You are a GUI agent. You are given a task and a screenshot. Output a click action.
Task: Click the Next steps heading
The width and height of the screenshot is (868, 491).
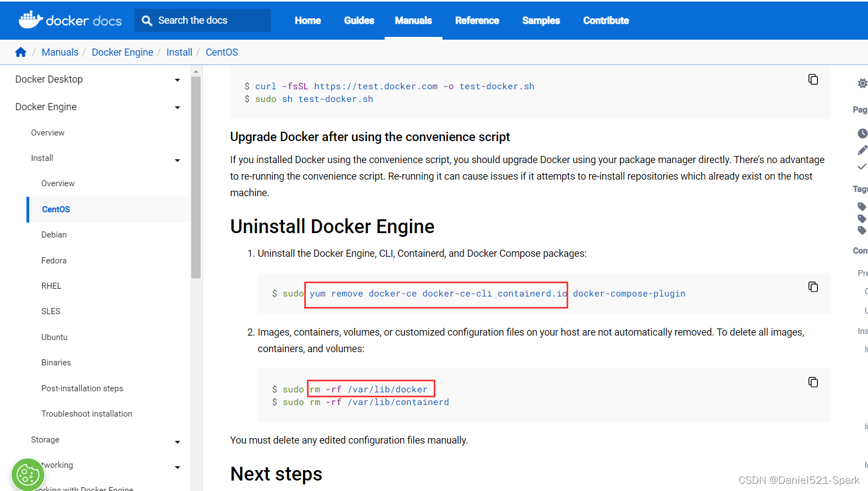click(276, 474)
